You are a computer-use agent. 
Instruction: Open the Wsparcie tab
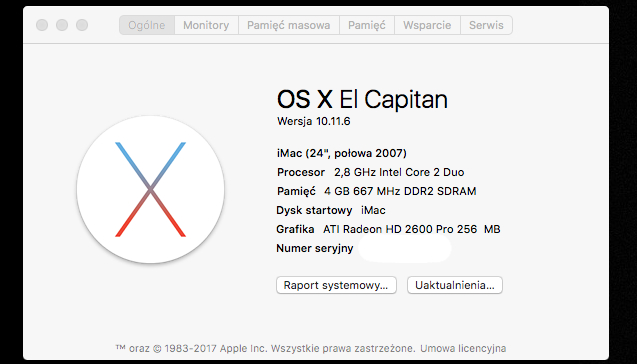pyautogui.click(x=427, y=25)
